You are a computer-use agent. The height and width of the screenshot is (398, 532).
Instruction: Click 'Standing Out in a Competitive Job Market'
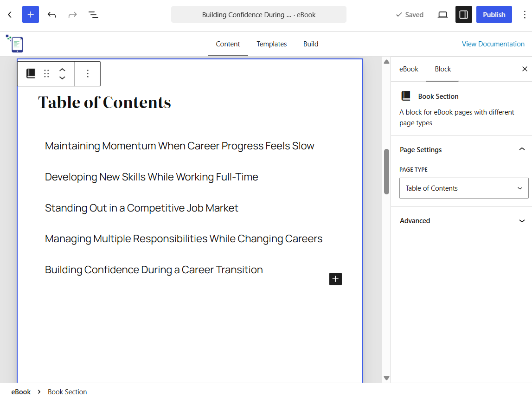tap(141, 208)
